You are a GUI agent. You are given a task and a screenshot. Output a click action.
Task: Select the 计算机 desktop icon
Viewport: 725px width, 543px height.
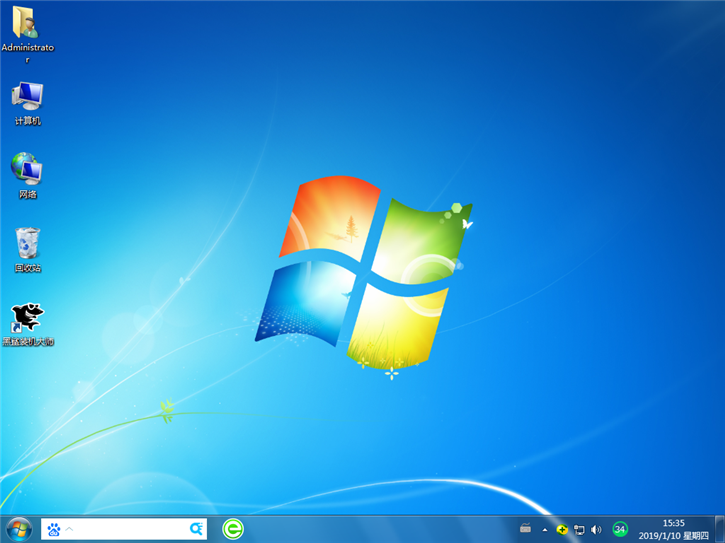[x=27, y=97]
